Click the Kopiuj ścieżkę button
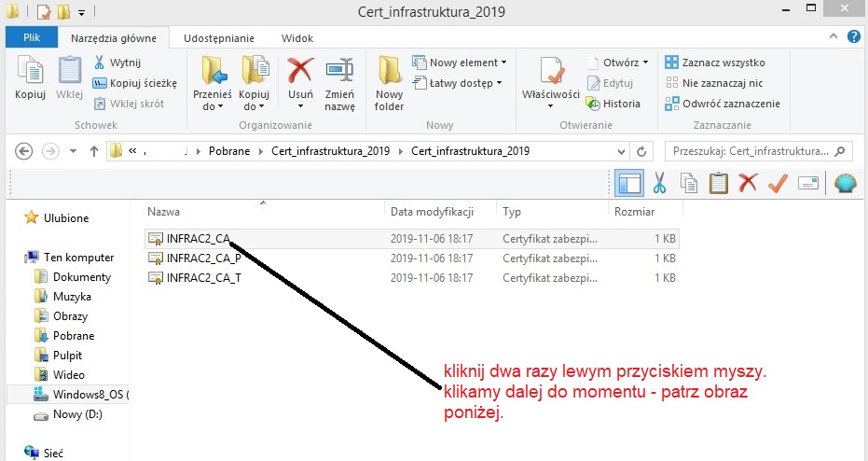This screenshot has width=868, height=461. point(135,83)
